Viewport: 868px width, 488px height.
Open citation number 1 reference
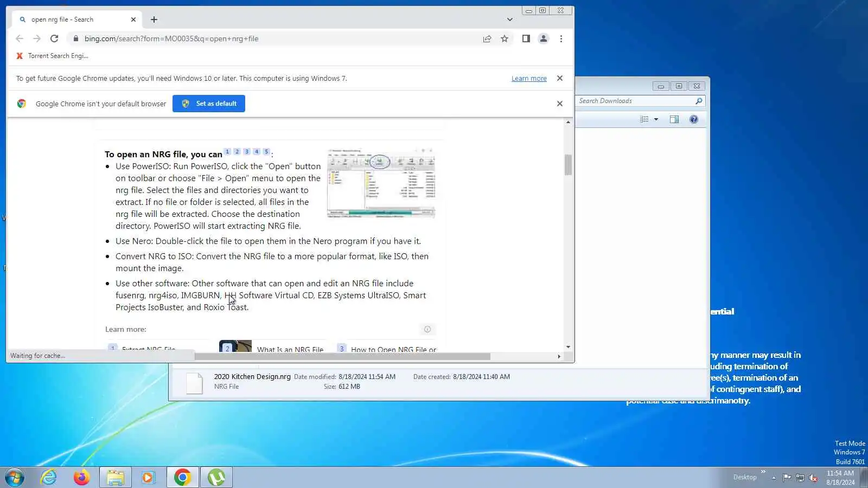(227, 152)
